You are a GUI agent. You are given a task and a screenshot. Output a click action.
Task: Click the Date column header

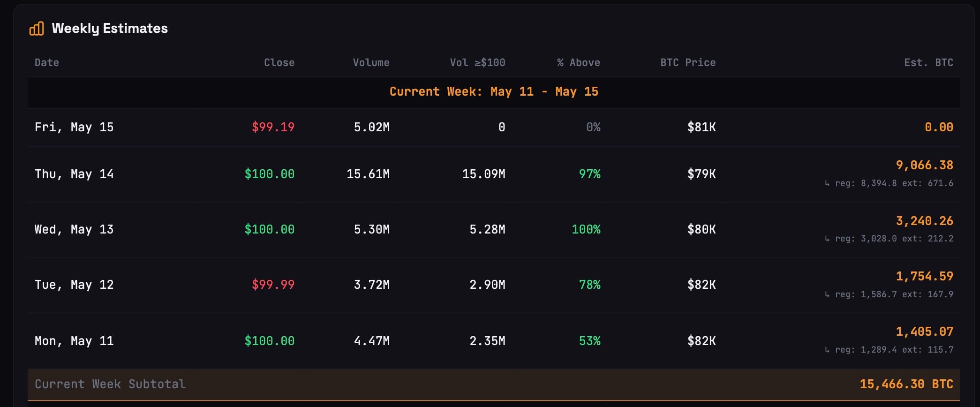click(47, 62)
